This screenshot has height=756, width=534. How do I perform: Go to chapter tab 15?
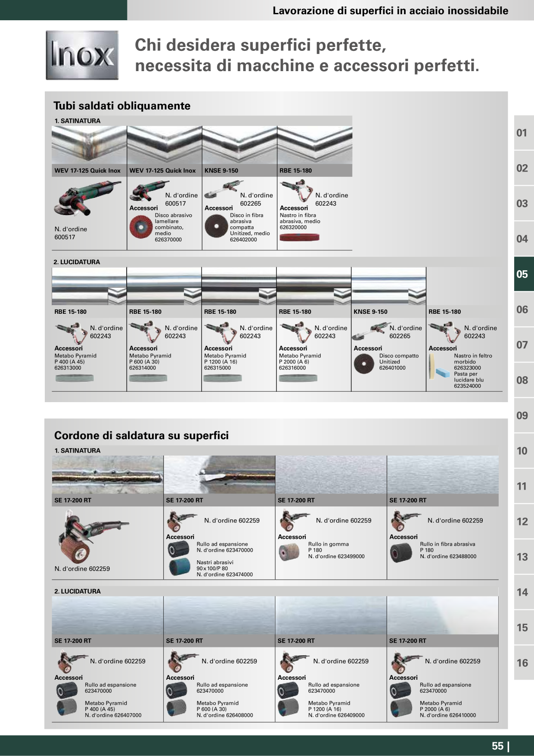(524, 628)
